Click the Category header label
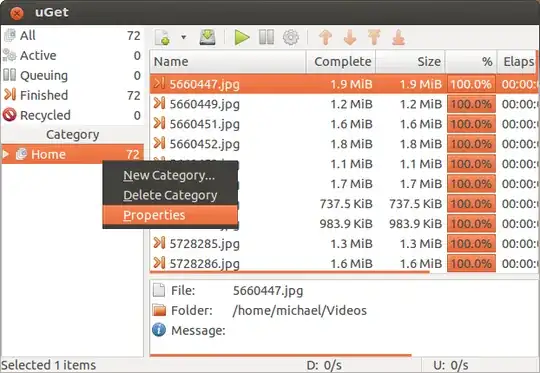This screenshot has height=373, width=540. click(72, 135)
